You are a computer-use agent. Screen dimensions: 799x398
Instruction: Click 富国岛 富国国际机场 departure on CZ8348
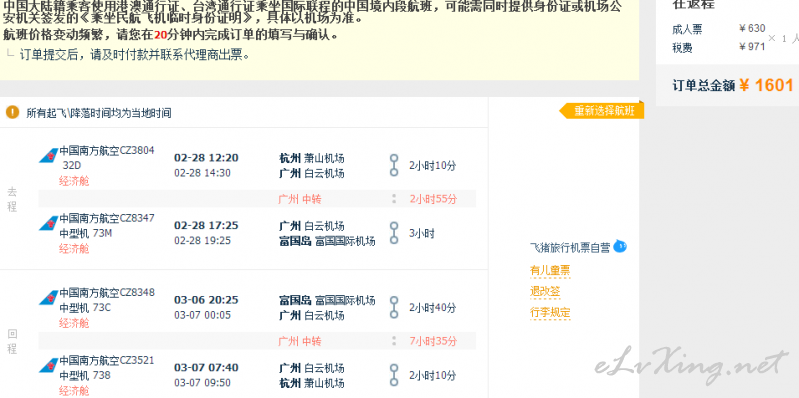pyautogui.click(x=327, y=300)
